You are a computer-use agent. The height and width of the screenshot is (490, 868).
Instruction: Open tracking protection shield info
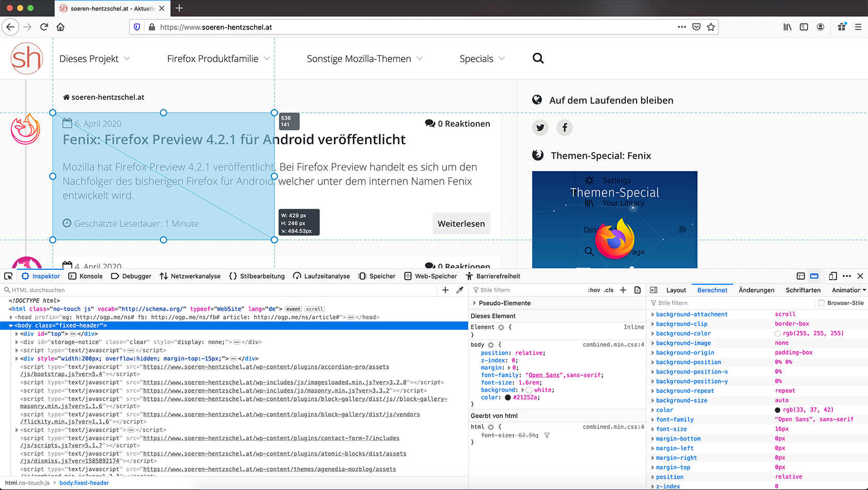click(137, 27)
